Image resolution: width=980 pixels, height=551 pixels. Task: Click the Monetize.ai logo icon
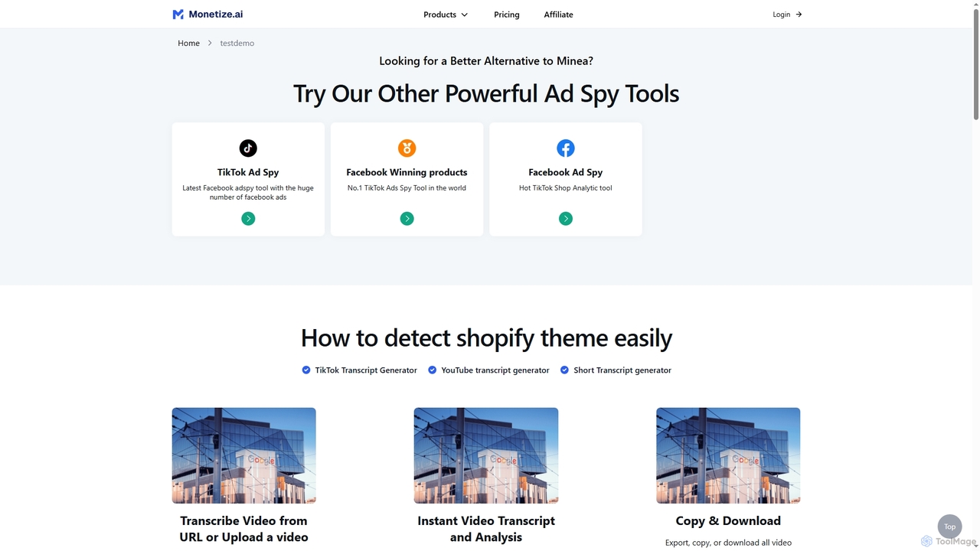(178, 15)
